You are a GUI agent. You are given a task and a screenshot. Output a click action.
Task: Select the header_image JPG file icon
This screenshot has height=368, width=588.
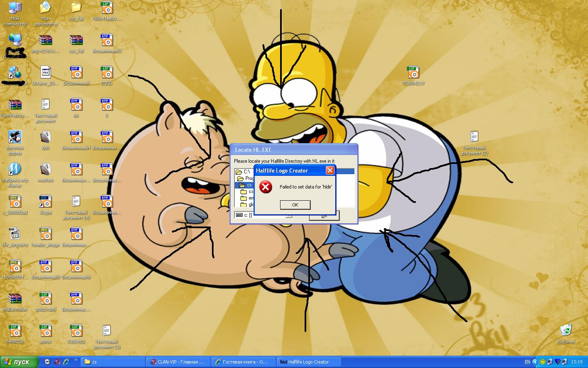(x=45, y=238)
